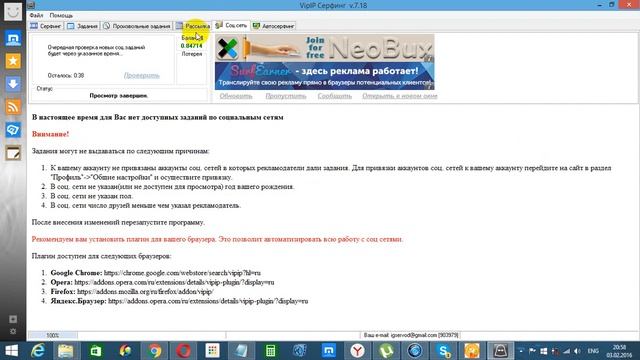
Task: Open the notepad icon in sidebar
Action: pyautogui.click(x=13, y=153)
